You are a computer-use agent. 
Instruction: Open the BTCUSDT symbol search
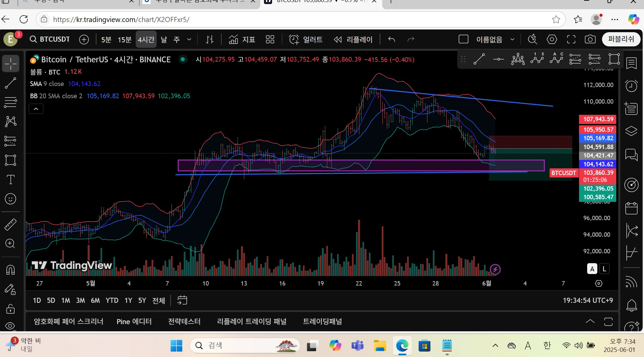pyautogui.click(x=50, y=39)
